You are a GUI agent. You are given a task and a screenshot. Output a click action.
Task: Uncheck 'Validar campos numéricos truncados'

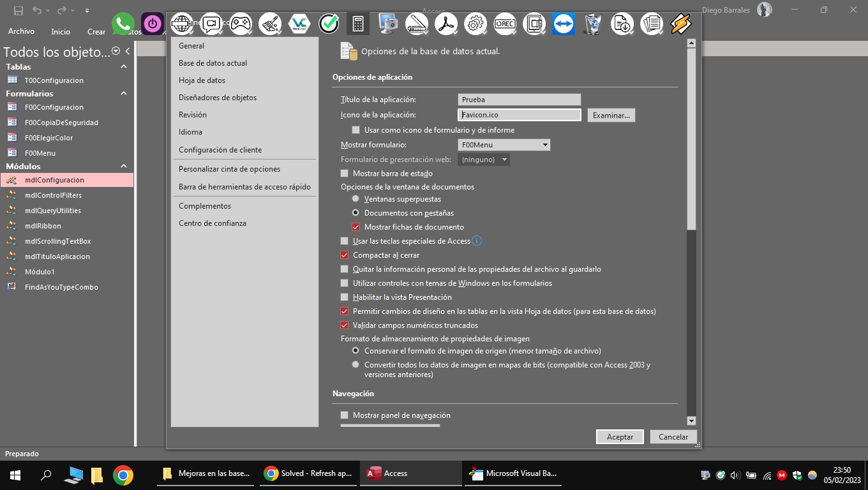tap(345, 325)
